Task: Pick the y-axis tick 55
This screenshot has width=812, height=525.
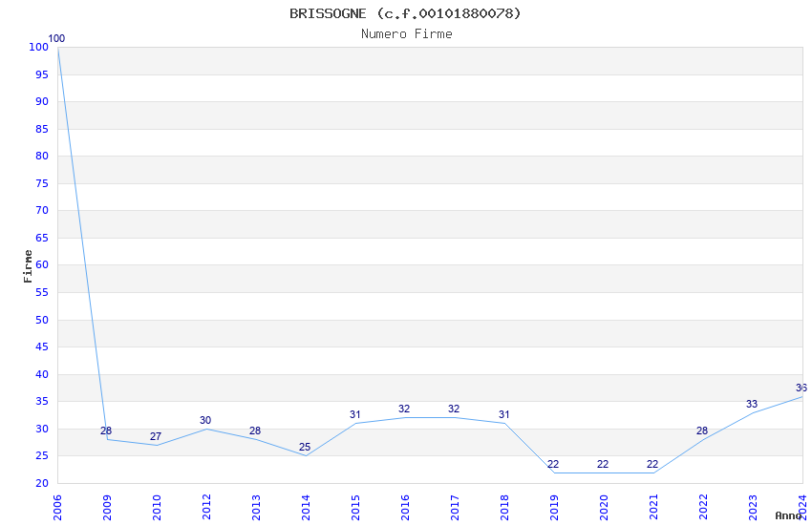Action: pos(42,292)
